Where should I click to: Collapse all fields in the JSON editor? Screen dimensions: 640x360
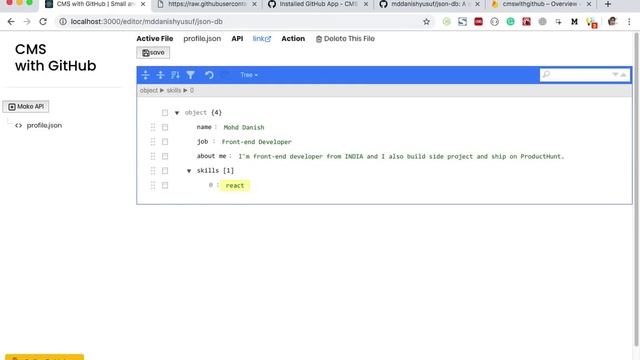tap(160, 75)
